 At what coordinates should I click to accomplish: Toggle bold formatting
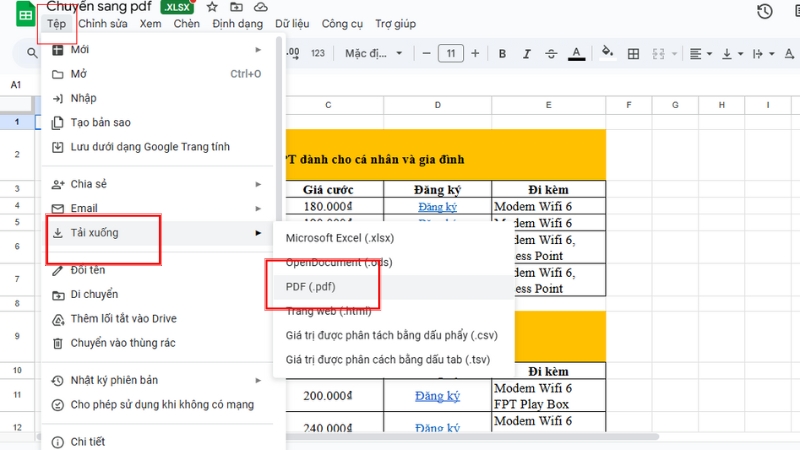[502, 54]
